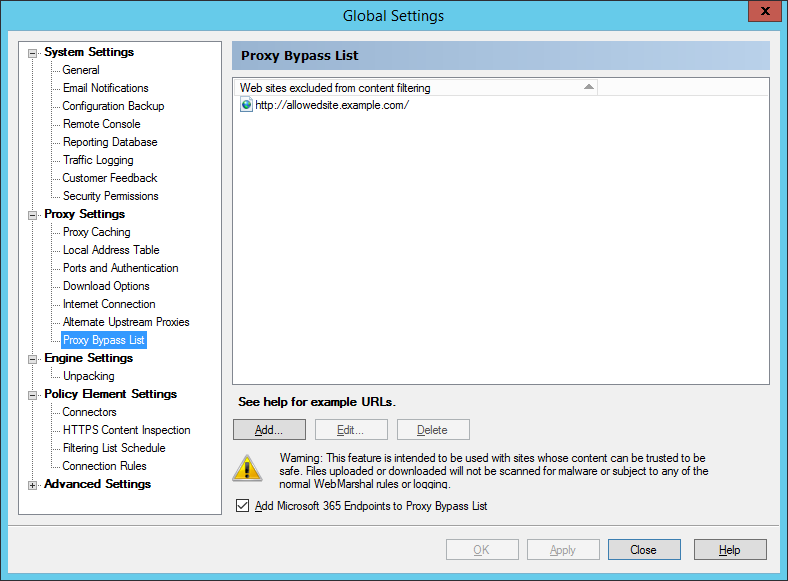Viewport: 788px width, 581px height.
Task: Click the yellow warning triangle icon
Action: tap(247, 469)
